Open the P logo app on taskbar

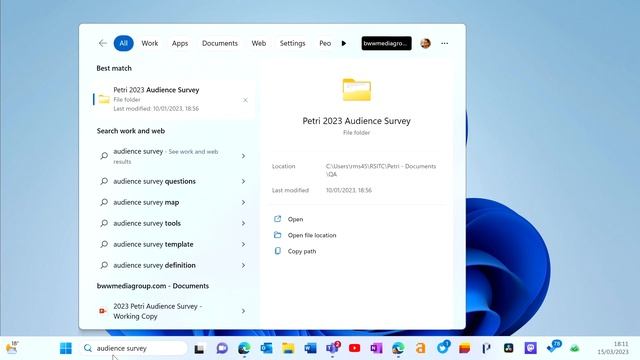click(487, 348)
